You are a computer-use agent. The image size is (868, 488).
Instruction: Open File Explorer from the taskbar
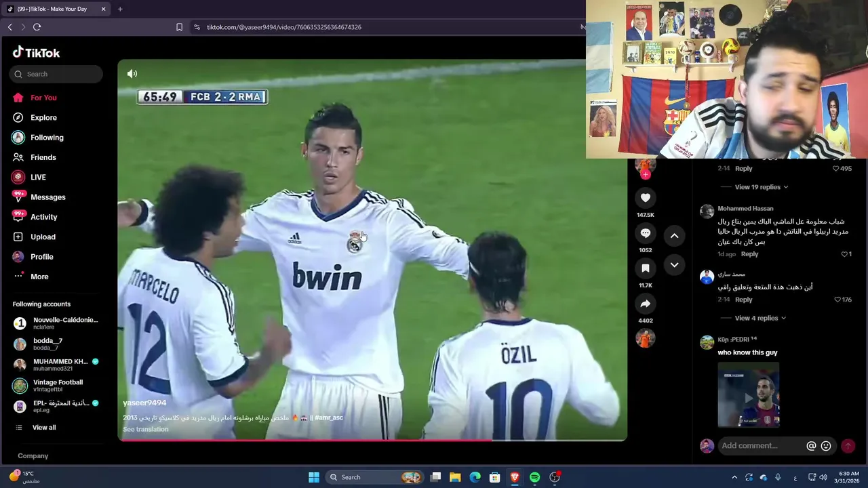coord(455,477)
